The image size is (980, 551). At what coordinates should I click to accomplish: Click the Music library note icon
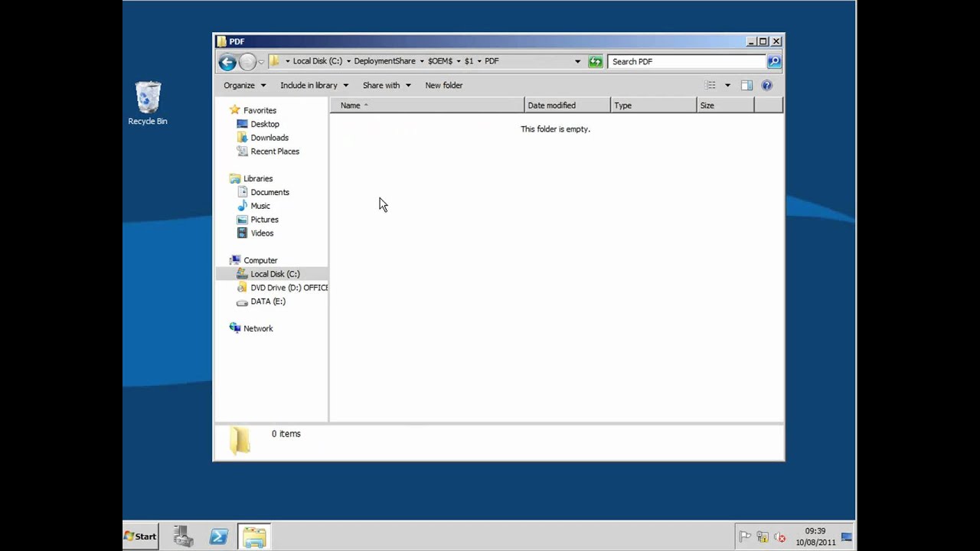pos(242,206)
